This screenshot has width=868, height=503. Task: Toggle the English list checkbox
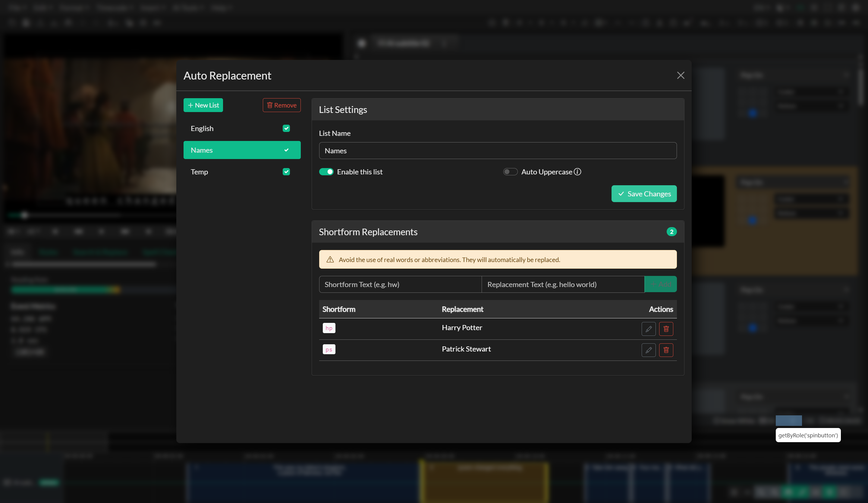click(x=286, y=128)
